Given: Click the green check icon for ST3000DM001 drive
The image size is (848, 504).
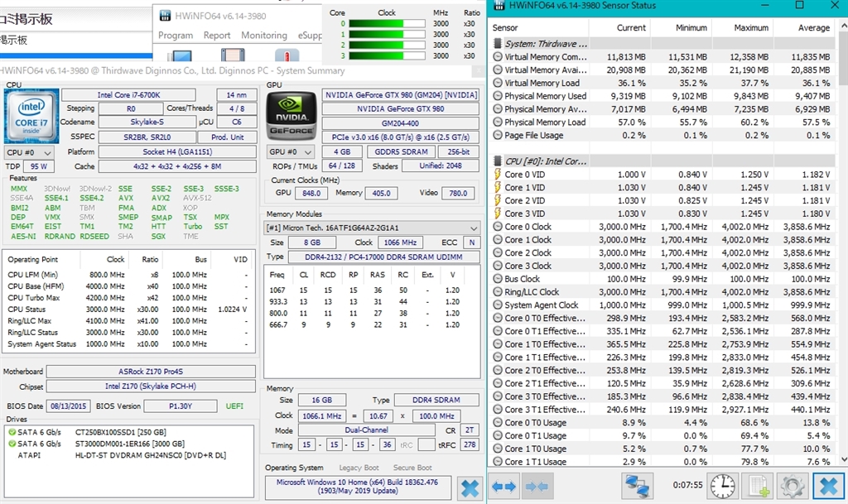Looking at the screenshot, I should click(x=12, y=444).
